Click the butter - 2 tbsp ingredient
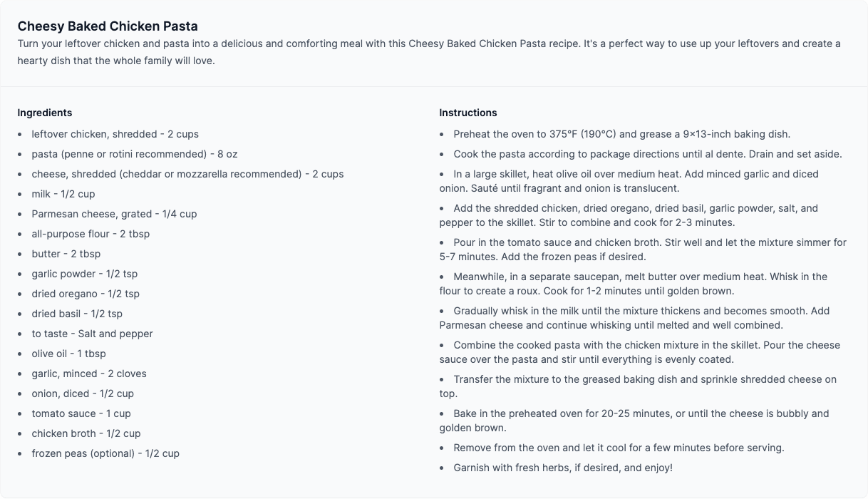Viewport: 868px width, 499px height. (x=66, y=254)
